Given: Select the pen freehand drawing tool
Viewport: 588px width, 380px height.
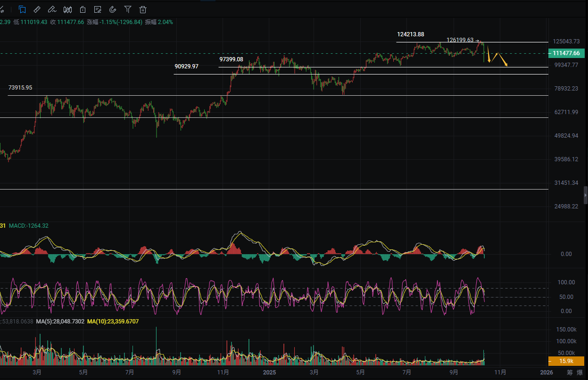Looking at the screenshot, I should point(52,9).
